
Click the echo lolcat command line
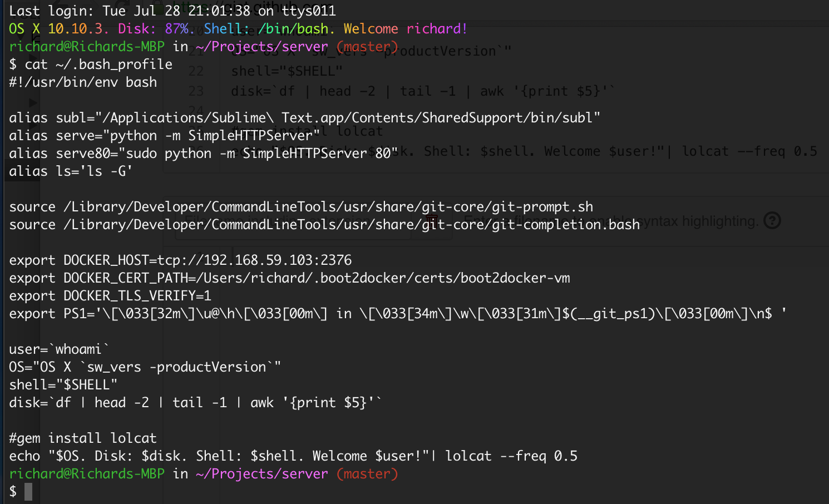(x=293, y=456)
